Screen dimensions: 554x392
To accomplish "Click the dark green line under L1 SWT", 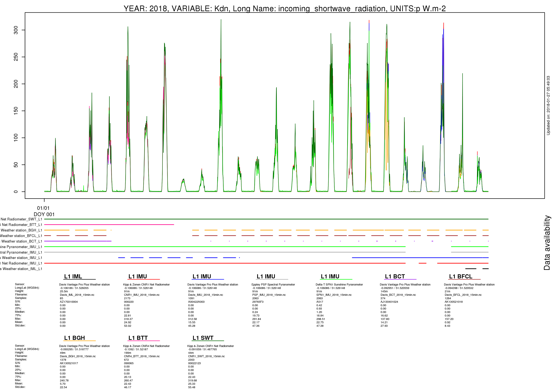I will tap(208, 341).
